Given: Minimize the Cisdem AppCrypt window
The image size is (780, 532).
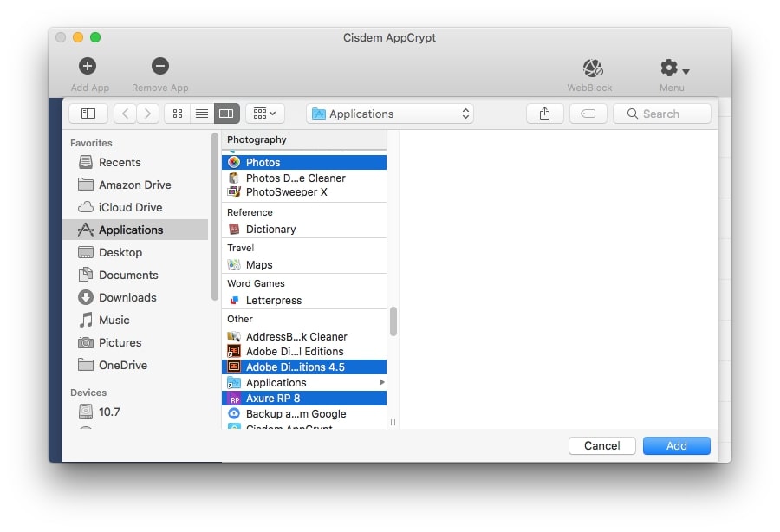Looking at the screenshot, I should coord(78,37).
